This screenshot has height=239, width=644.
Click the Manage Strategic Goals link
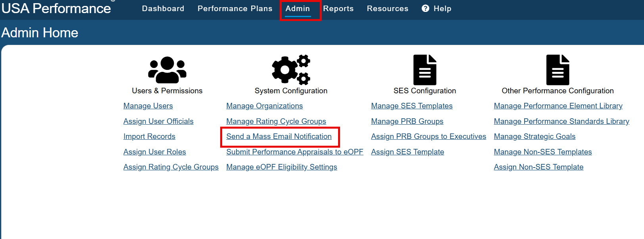pos(534,137)
